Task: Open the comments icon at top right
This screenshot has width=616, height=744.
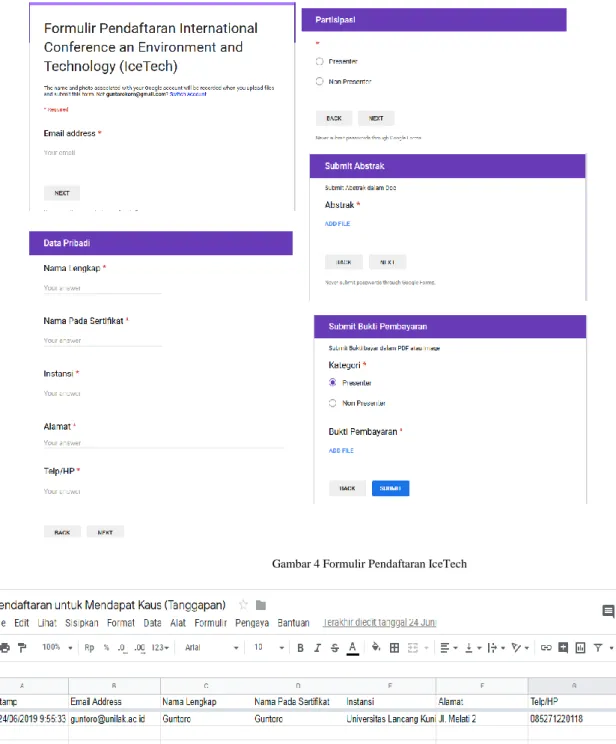Action: (x=608, y=611)
